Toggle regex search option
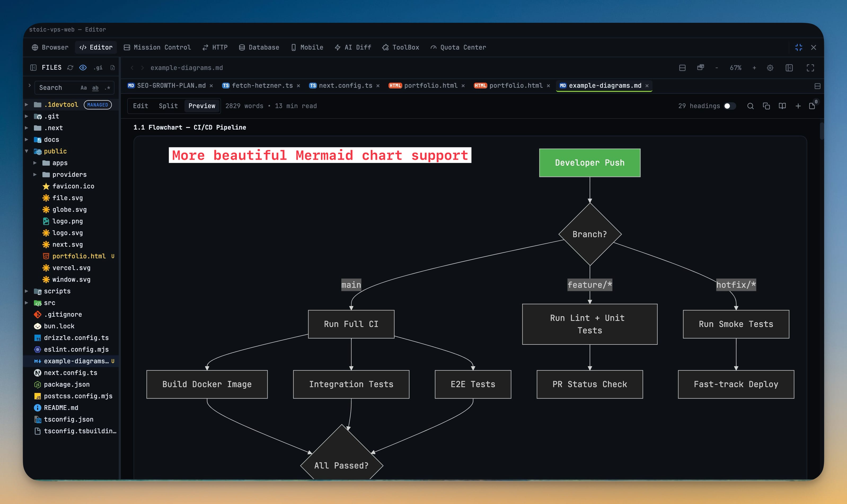Screen dimensions: 847x504 (107, 88)
